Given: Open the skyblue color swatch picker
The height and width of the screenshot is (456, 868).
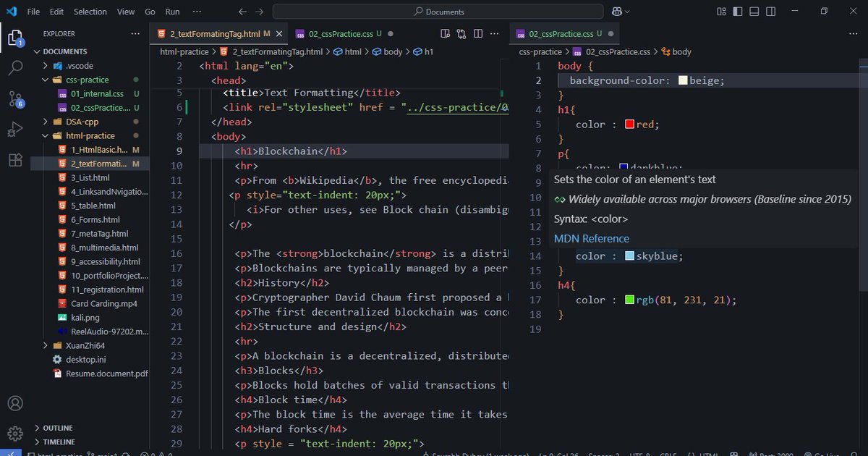Looking at the screenshot, I should click(x=629, y=256).
